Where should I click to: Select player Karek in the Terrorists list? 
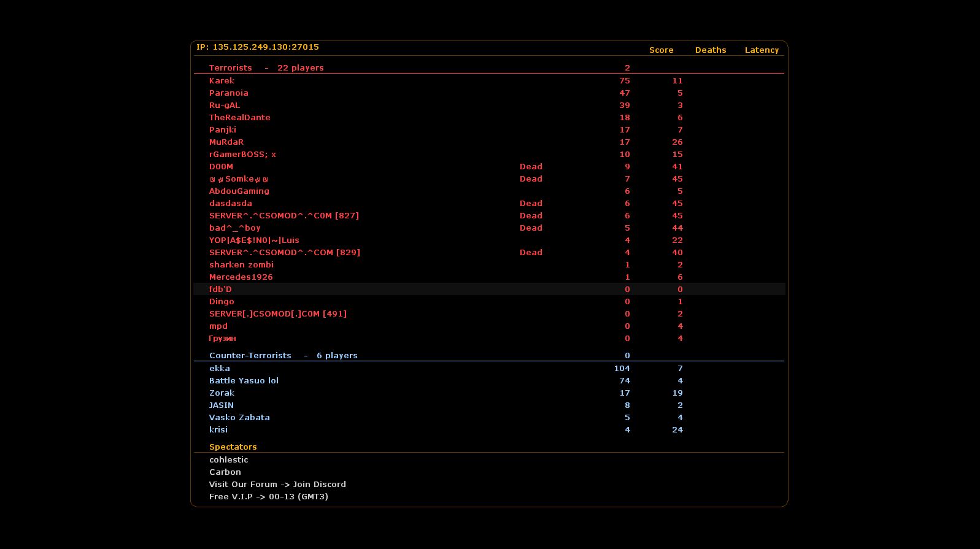[x=222, y=81]
